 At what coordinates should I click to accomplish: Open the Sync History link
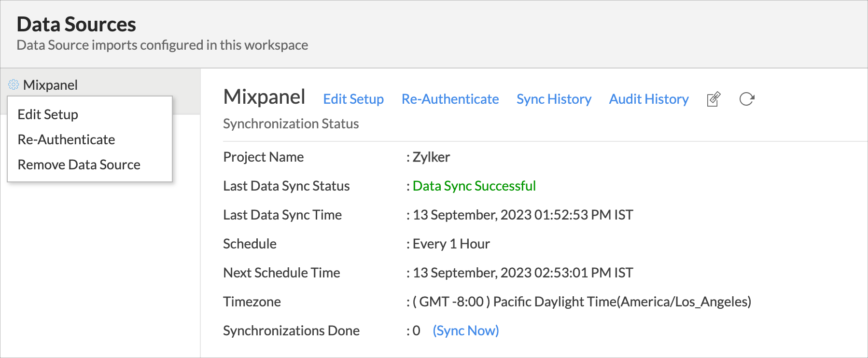554,99
